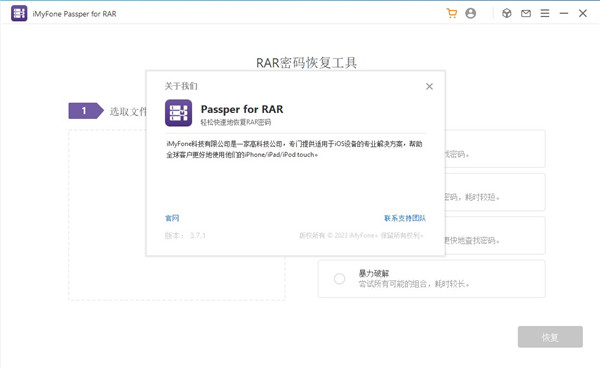
Task: Select the 暴力破解 radio button
Action: point(339,278)
